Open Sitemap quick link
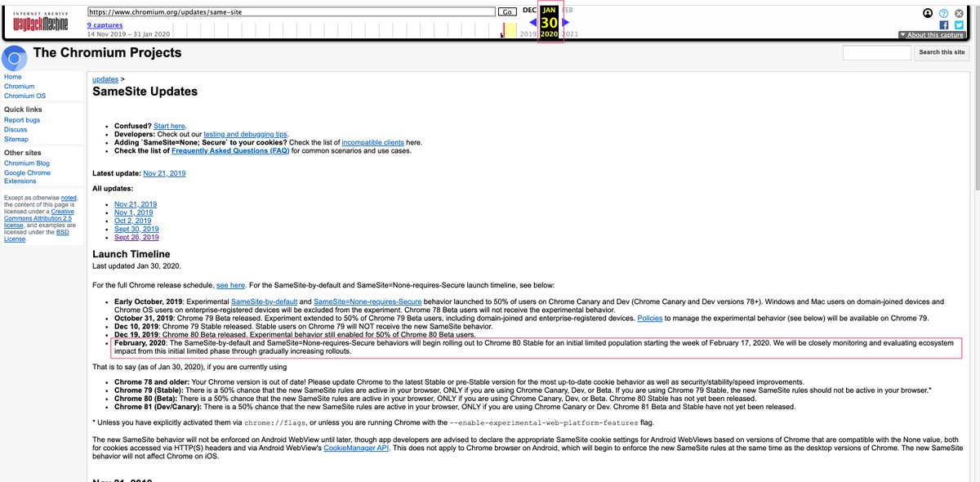This screenshot has width=980, height=482. [16, 140]
